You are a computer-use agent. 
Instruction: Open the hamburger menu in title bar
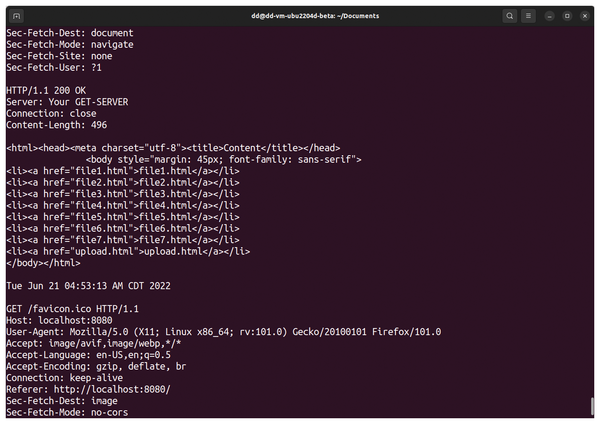pyautogui.click(x=528, y=16)
